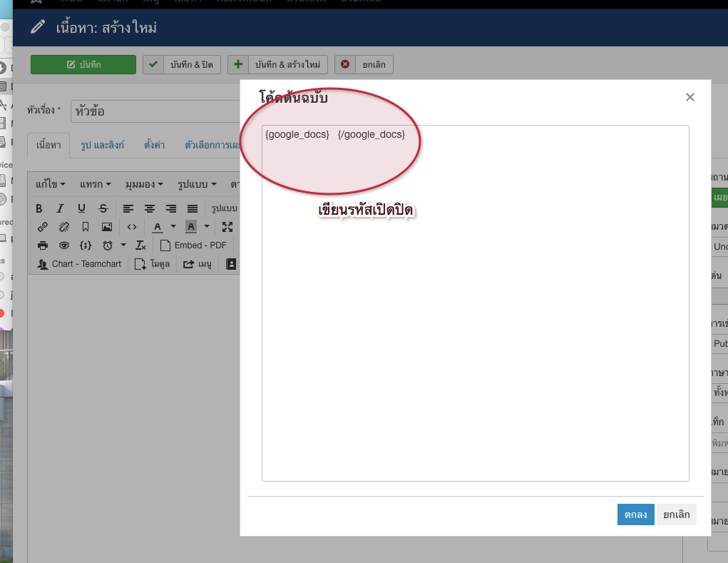Apply strikethrough formatting

click(x=103, y=208)
